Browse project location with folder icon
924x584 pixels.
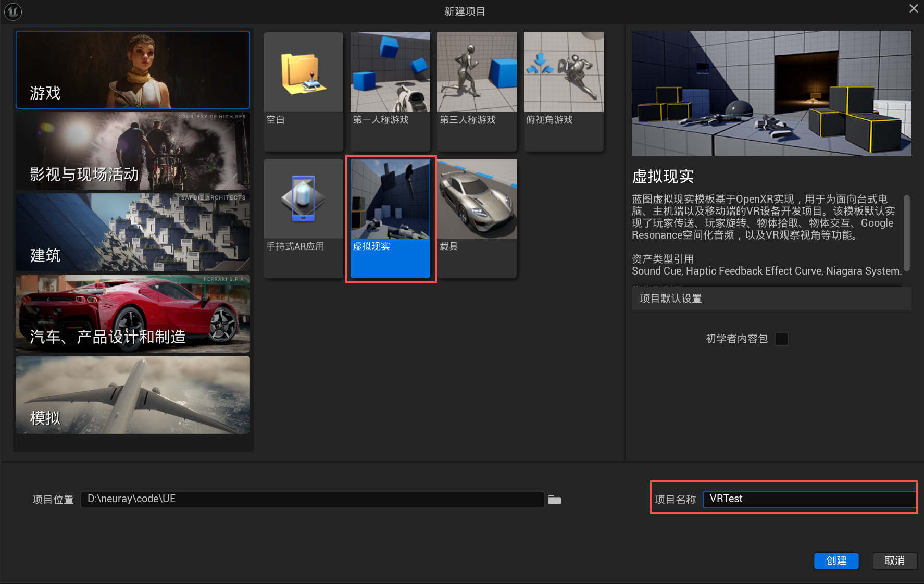coord(555,500)
